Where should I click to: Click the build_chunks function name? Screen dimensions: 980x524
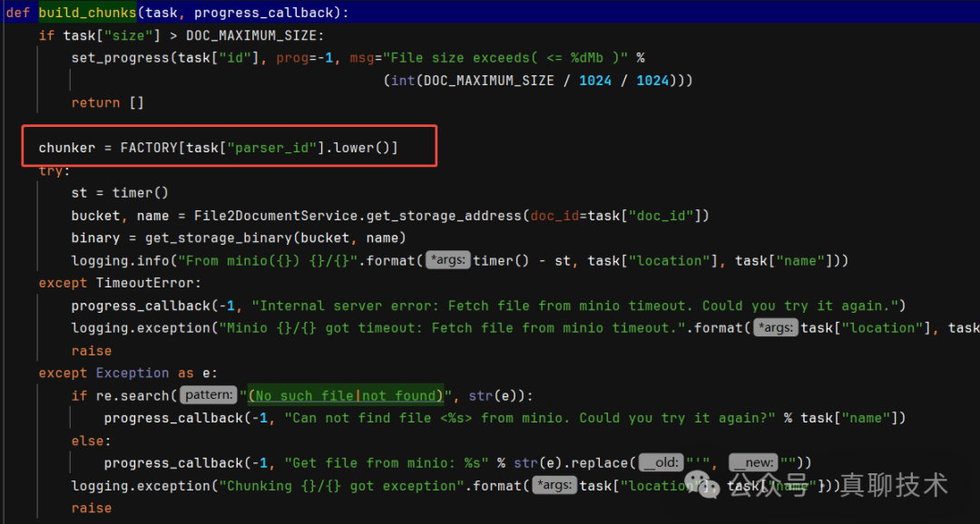(87, 13)
